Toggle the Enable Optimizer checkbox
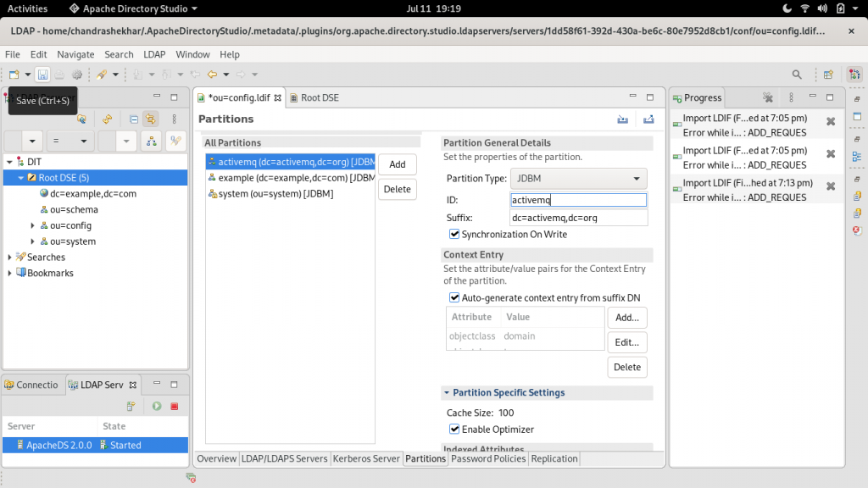Viewport: 868px width, 488px height. click(x=454, y=430)
